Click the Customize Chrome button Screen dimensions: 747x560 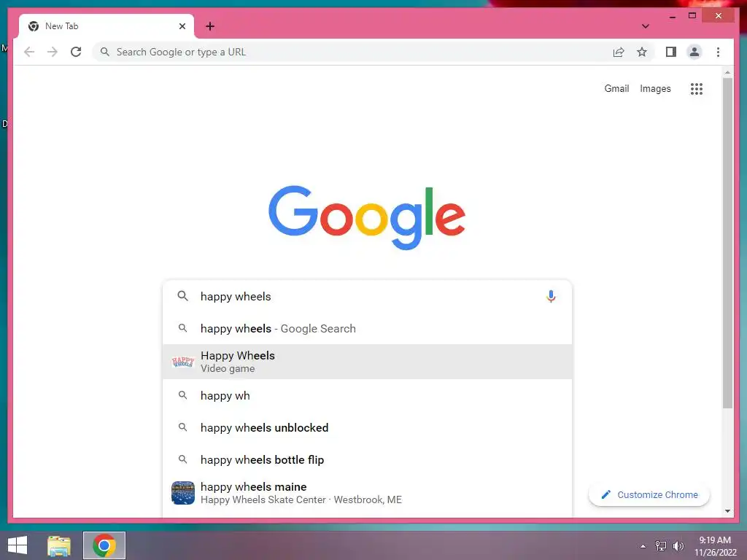coord(649,495)
